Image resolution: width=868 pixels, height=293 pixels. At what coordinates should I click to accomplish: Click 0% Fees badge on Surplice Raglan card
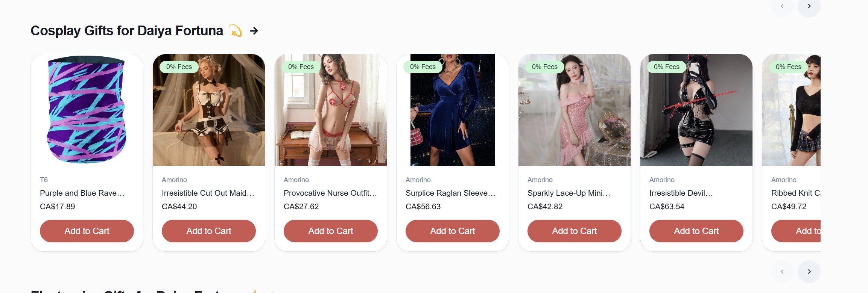pyautogui.click(x=423, y=67)
